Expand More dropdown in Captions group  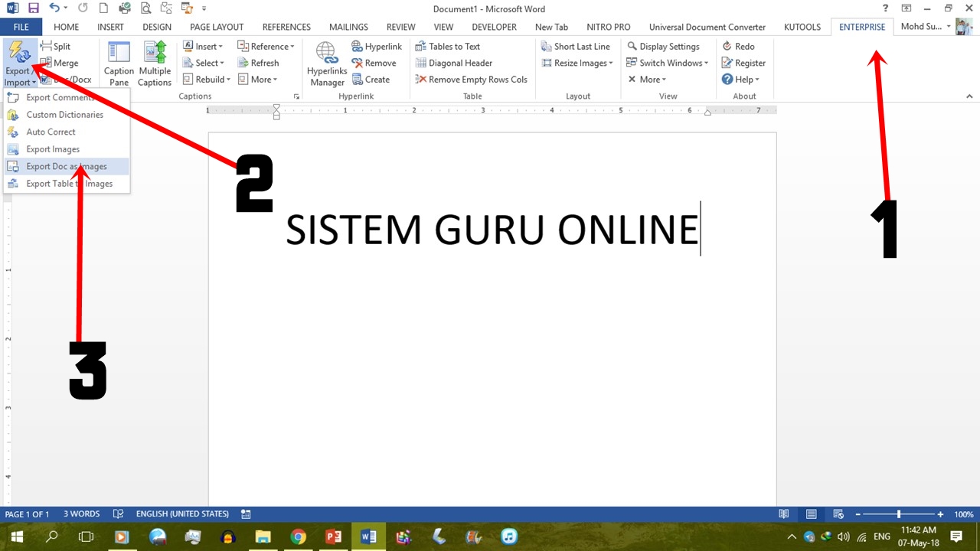pos(257,80)
